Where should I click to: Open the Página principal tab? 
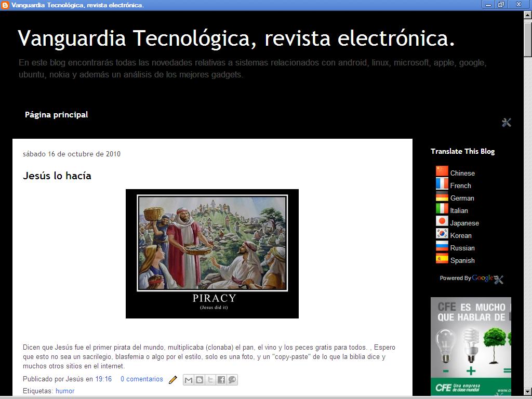[x=56, y=115]
